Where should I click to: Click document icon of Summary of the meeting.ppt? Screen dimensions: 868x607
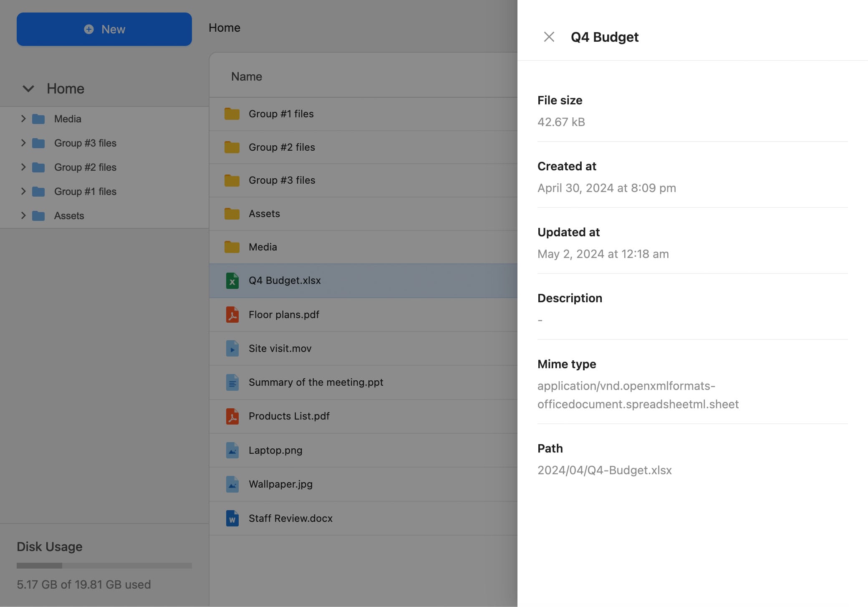tap(232, 382)
